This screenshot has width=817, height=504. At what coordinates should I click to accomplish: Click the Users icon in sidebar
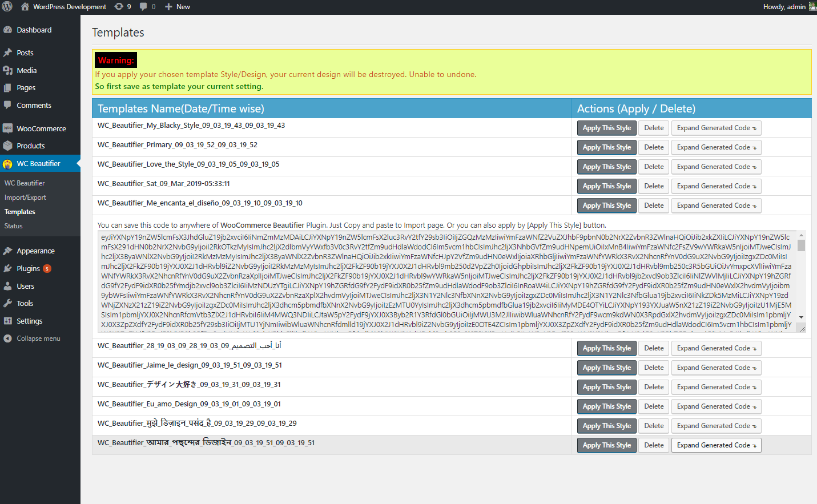[7, 286]
